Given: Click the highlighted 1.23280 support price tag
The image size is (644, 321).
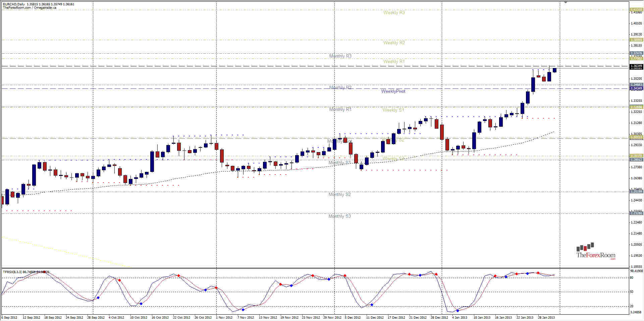Looking at the screenshot, I should coord(636,213).
